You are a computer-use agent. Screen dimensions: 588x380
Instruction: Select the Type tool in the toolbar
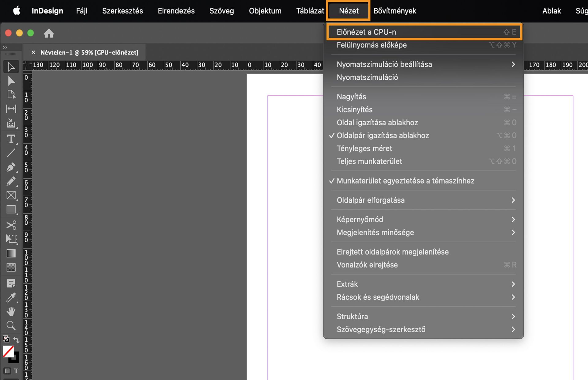pos(11,139)
